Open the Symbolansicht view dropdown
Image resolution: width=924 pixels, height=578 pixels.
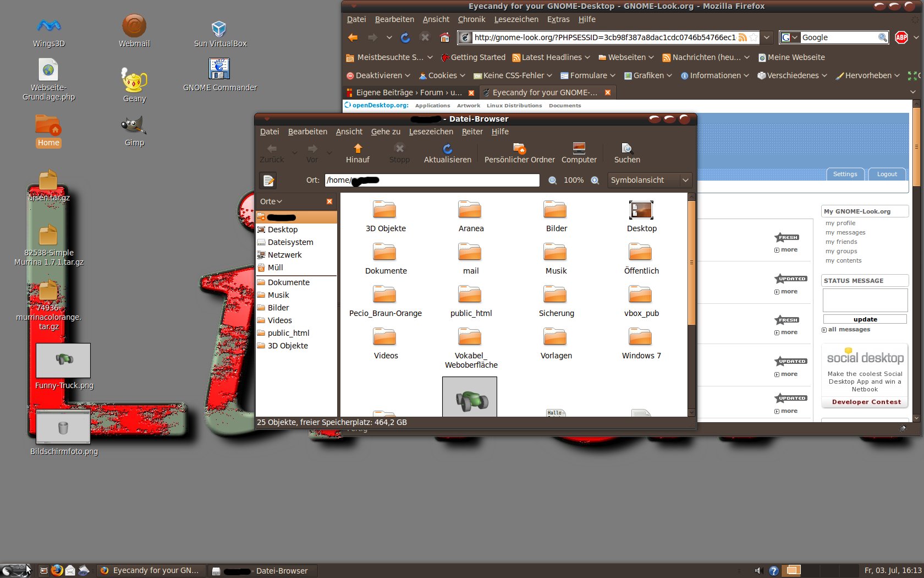coord(649,180)
